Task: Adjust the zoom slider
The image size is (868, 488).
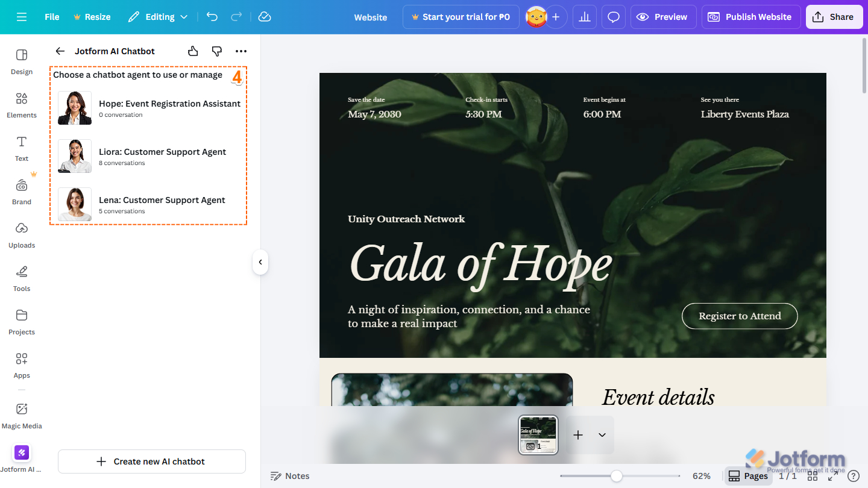Action: point(618,476)
